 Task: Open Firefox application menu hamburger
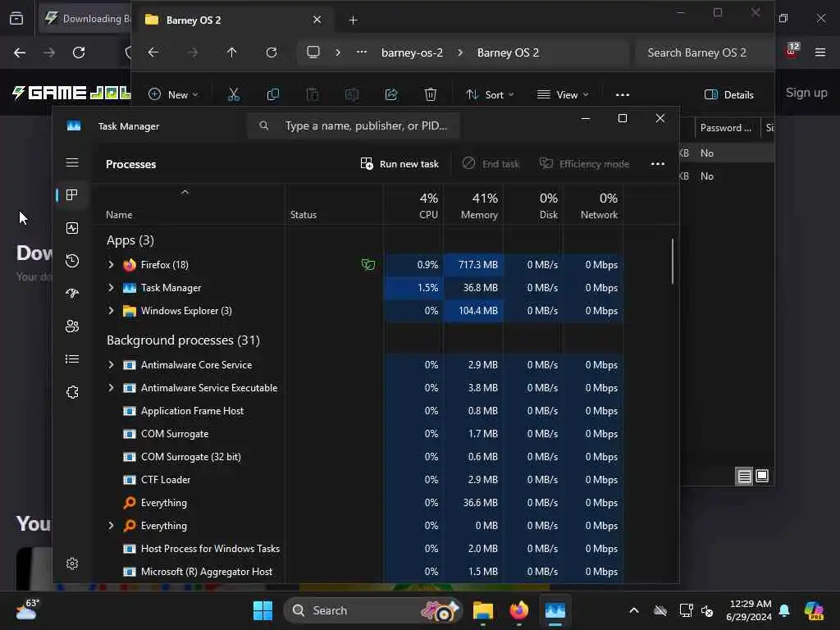820,52
